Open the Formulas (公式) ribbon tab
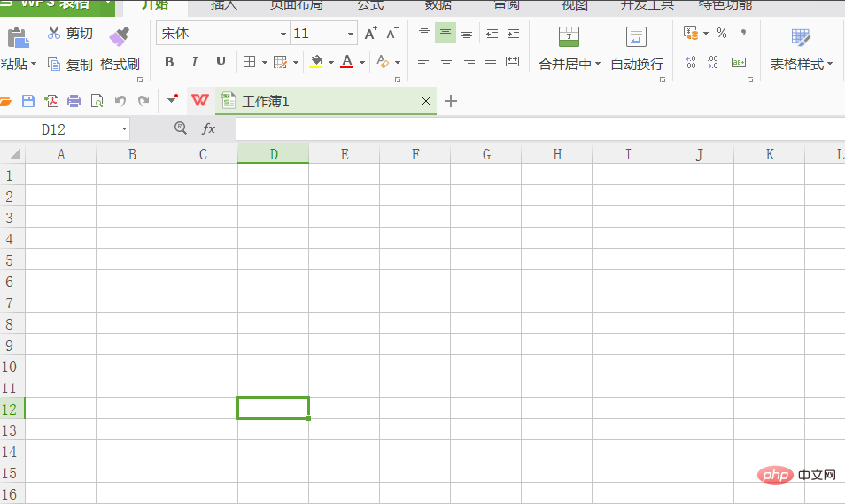Image resolution: width=845 pixels, height=504 pixels. (370, 5)
